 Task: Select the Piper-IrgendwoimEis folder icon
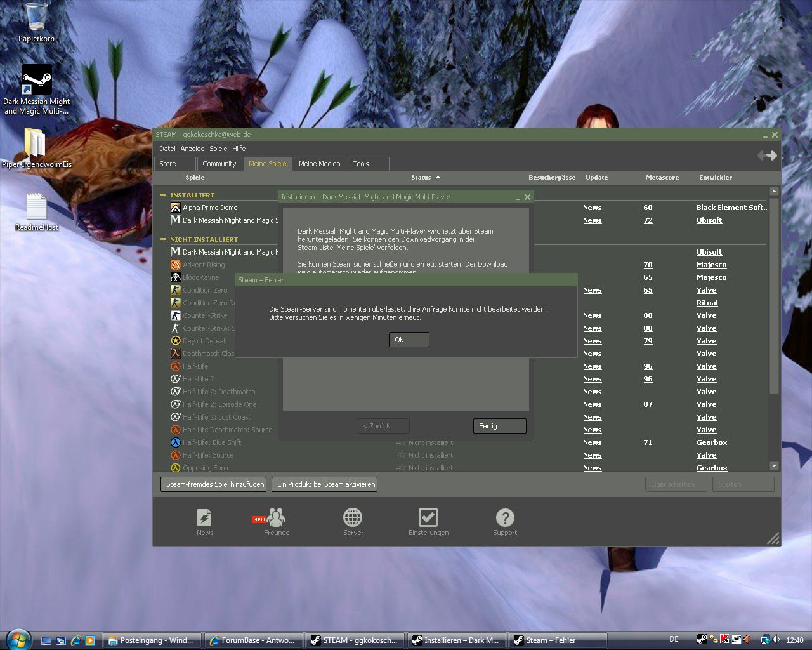tap(36, 148)
